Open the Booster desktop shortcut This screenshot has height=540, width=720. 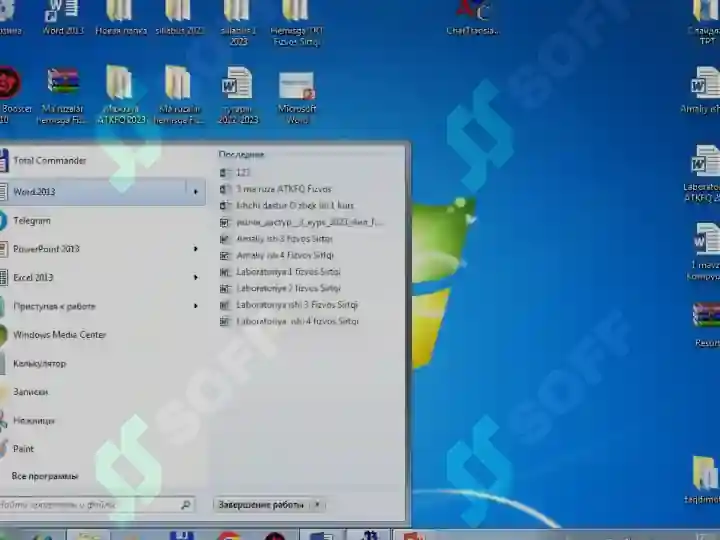11,95
